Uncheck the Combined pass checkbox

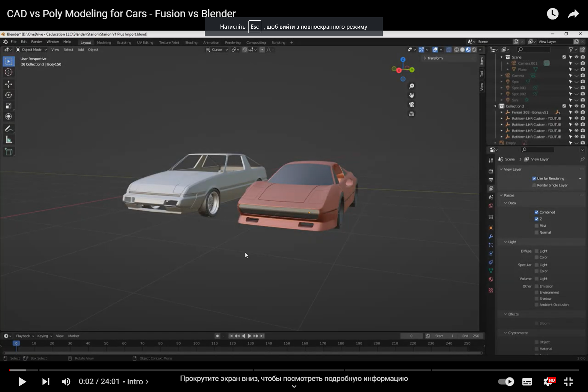click(x=536, y=212)
